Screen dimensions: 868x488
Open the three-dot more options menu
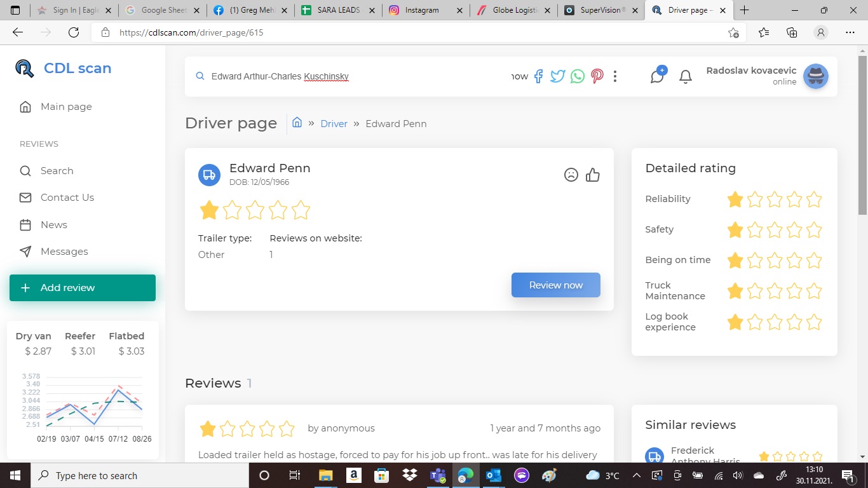615,76
